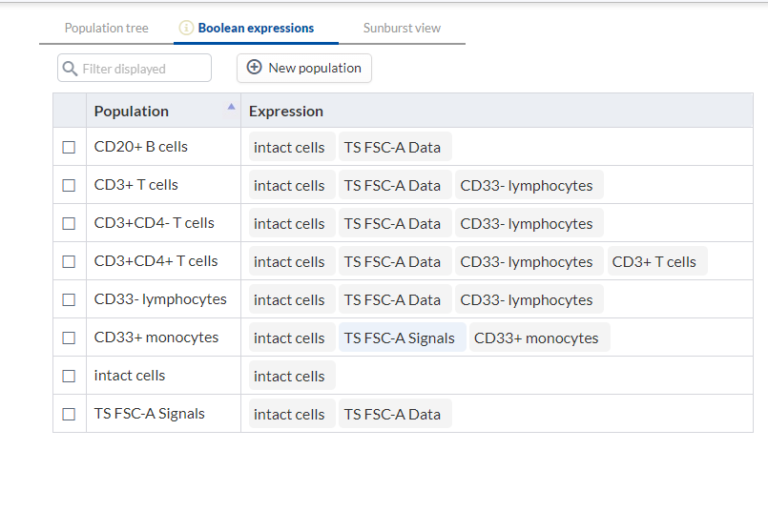Image resolution: width=768 pixels, height=532 pixels.
Task: Tick the TS FSC-A Signals row checkbox
Action: (x=69, y=415)
